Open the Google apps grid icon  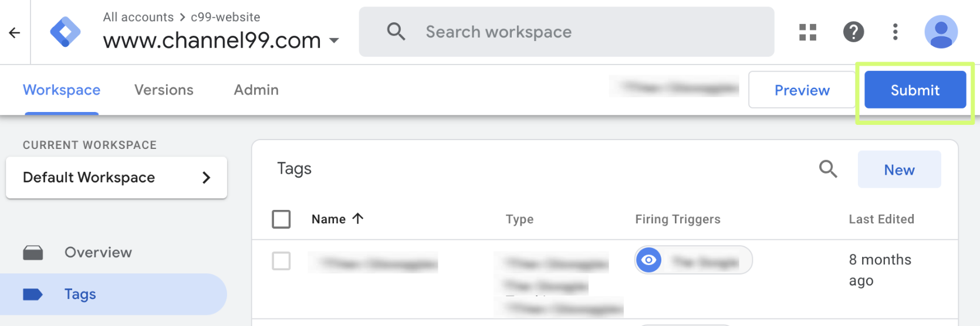tap(807, 32)
